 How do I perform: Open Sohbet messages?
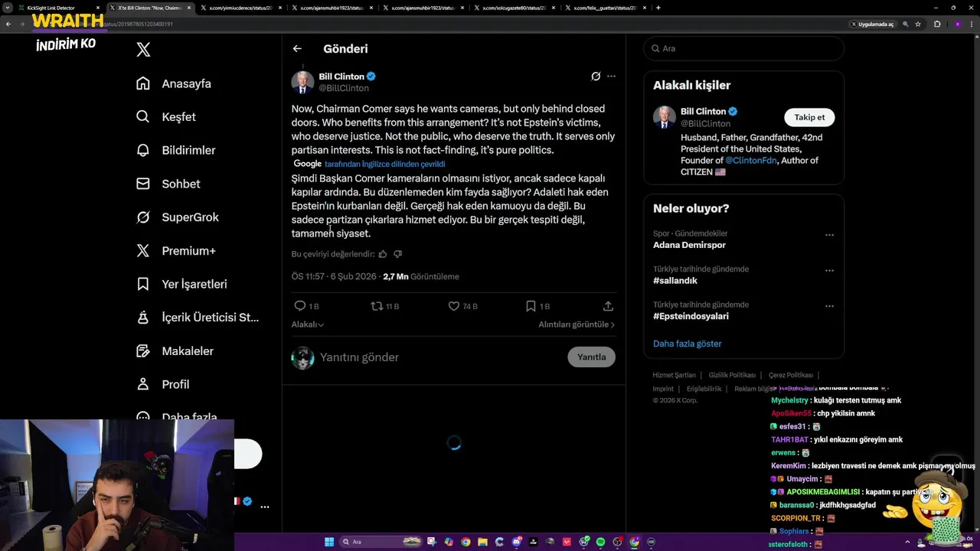coord(168,184)
